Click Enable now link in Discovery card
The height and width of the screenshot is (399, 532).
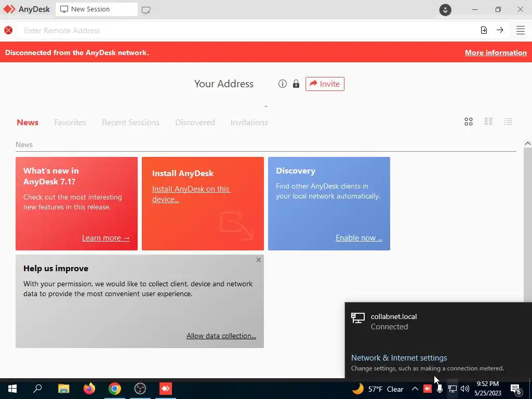click(x=359, y=238)
